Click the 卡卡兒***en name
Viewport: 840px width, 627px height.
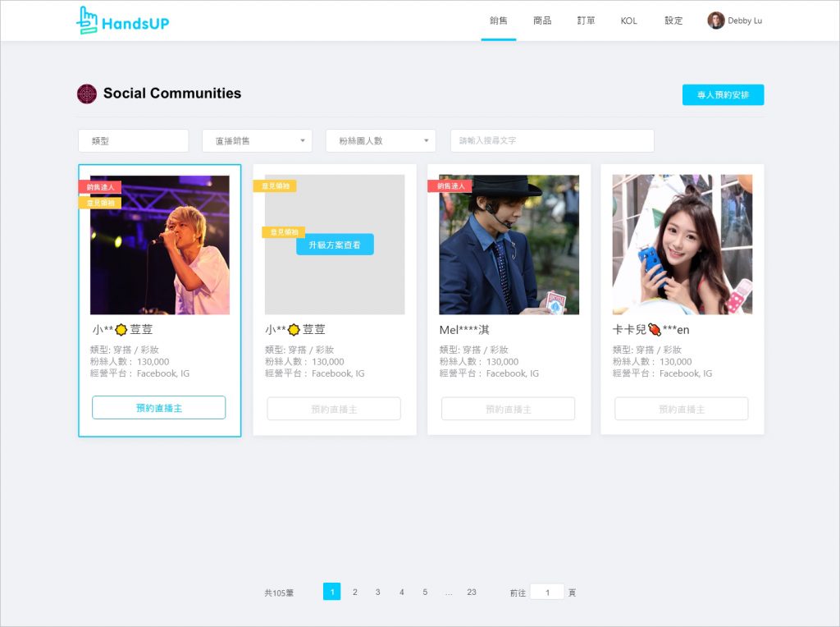tap(651, 330)
